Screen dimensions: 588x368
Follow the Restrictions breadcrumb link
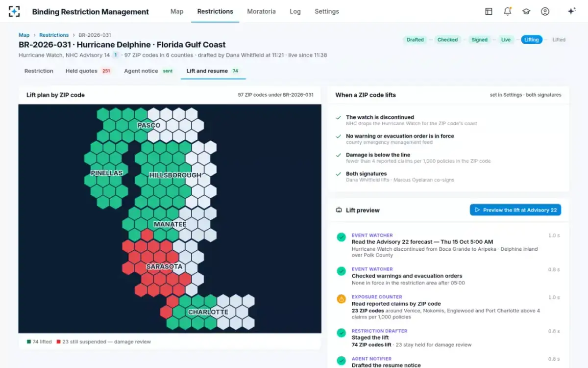(54, 35)
